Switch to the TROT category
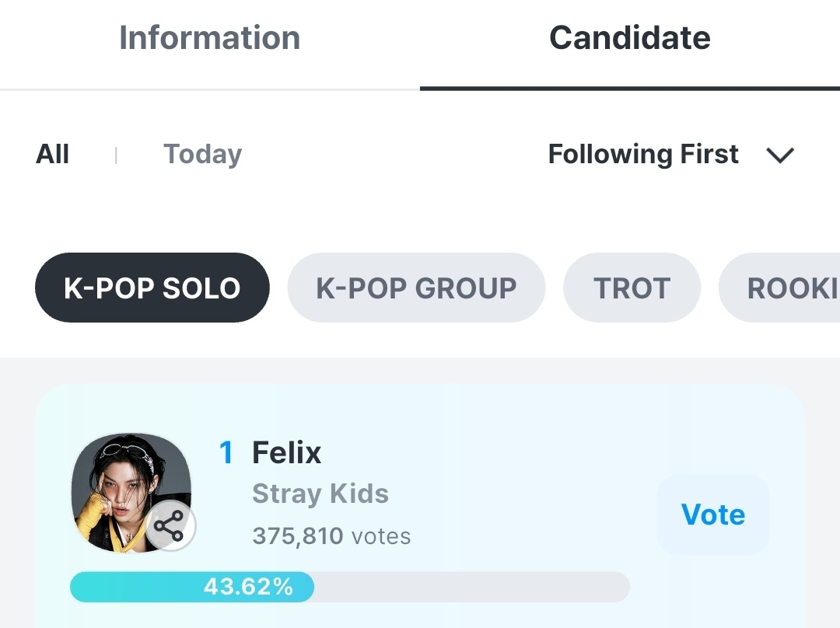 (632, 288)
